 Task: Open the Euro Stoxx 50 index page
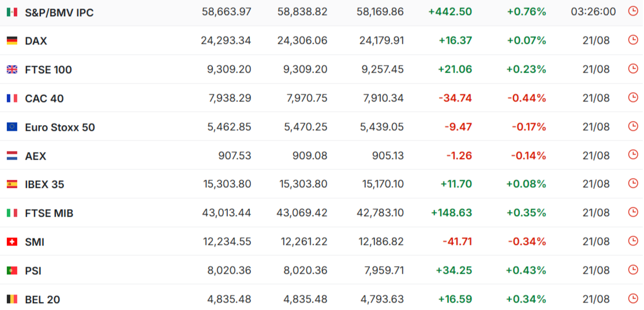[60, 127]
